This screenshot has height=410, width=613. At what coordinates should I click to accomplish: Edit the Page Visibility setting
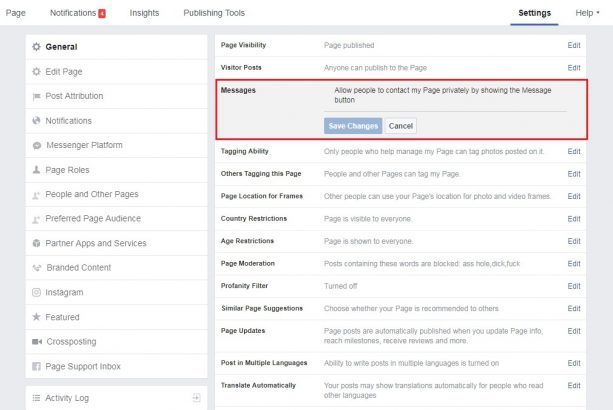[x=573, y=46]
